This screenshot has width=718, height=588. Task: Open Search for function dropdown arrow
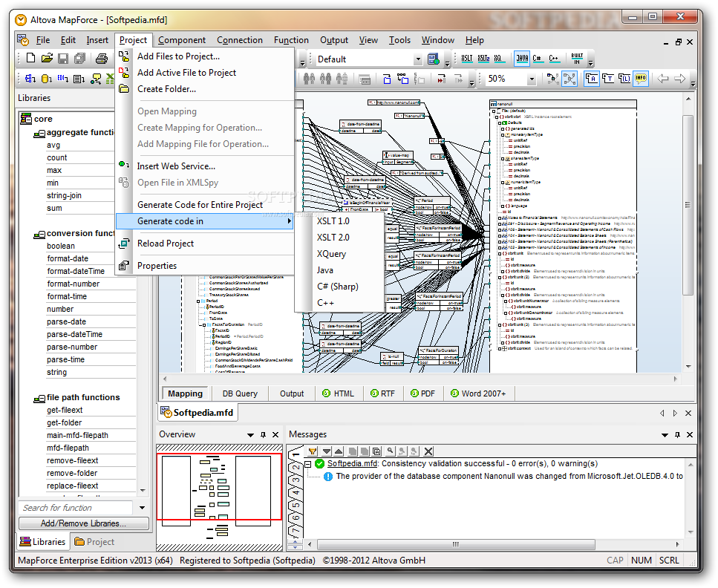[x=142, y=507]
